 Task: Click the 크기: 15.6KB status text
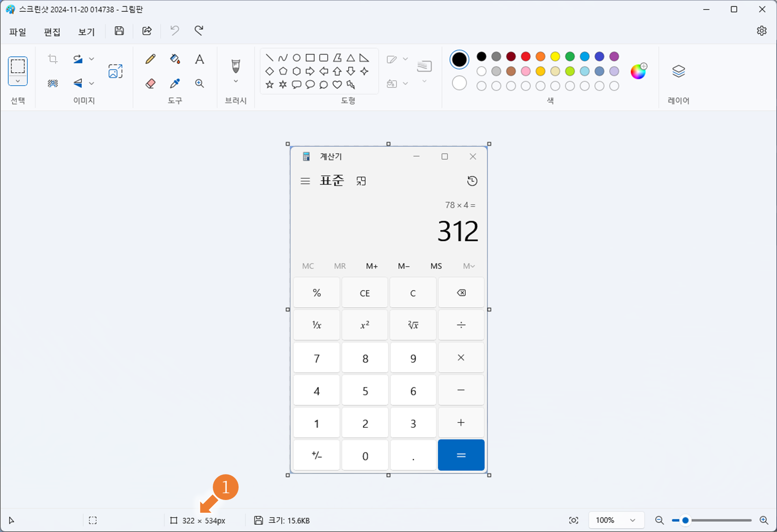pyautogui.click(x=289, y=521)
